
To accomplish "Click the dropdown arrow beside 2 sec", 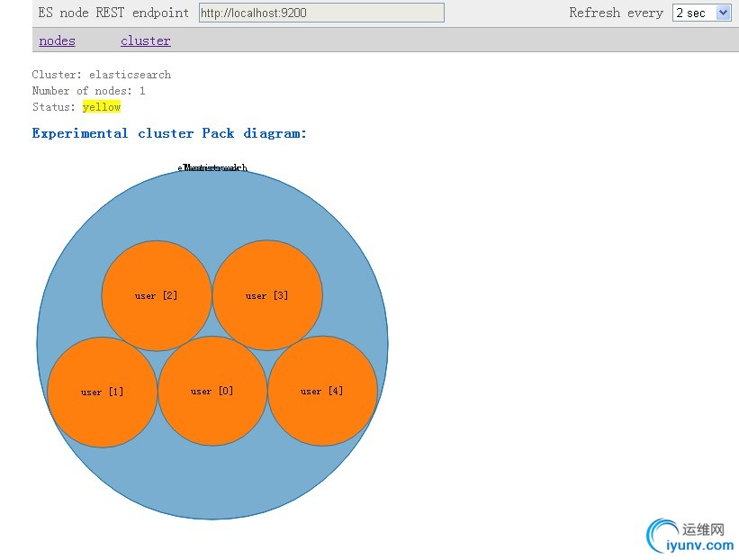I will (x=724, y=13).
